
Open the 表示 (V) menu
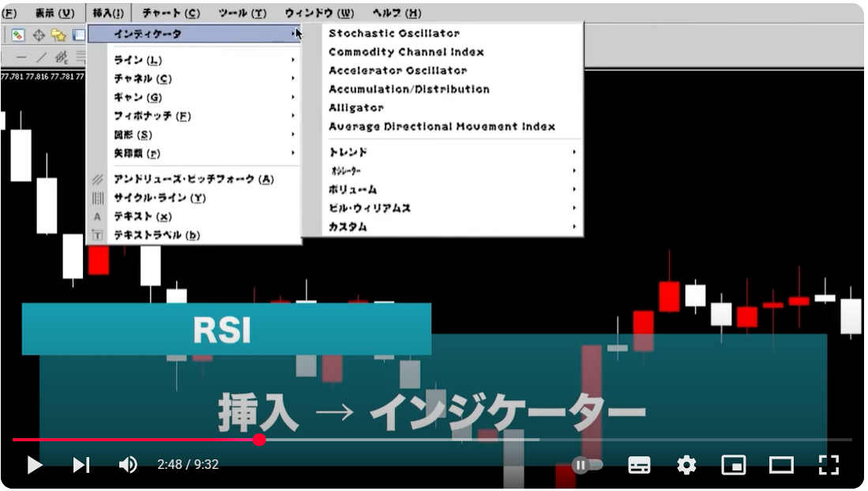54,13
